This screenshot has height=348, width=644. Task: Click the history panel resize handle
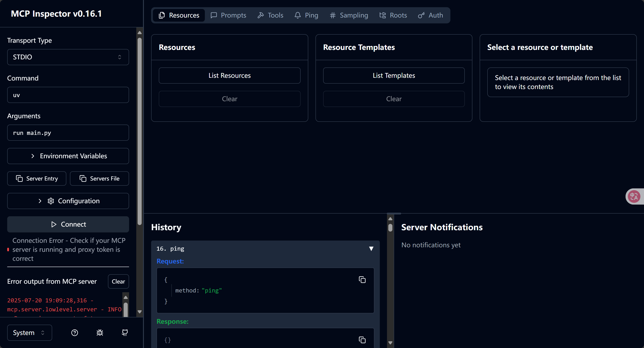[x=394, y=214]
